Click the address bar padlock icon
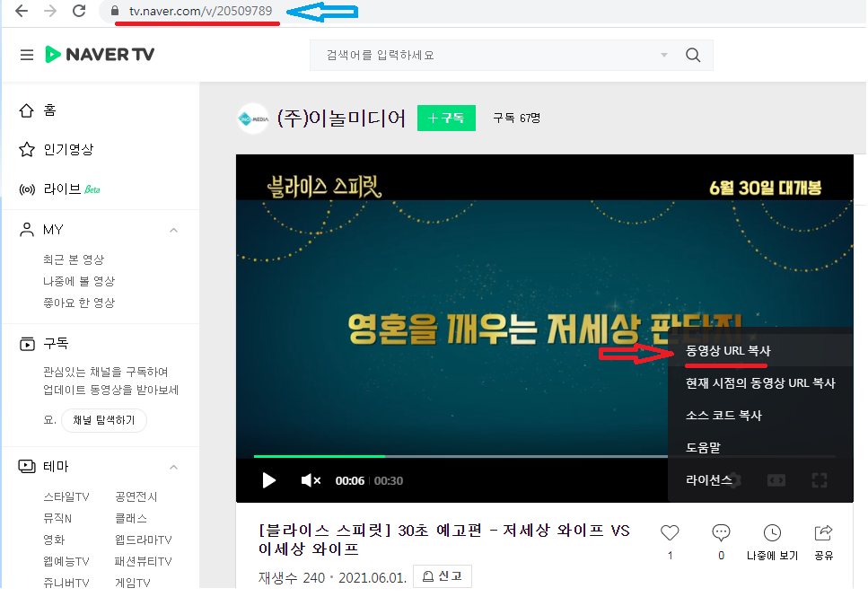The height and width of the screenshot is (597, 868). click(x=115, y=11)
